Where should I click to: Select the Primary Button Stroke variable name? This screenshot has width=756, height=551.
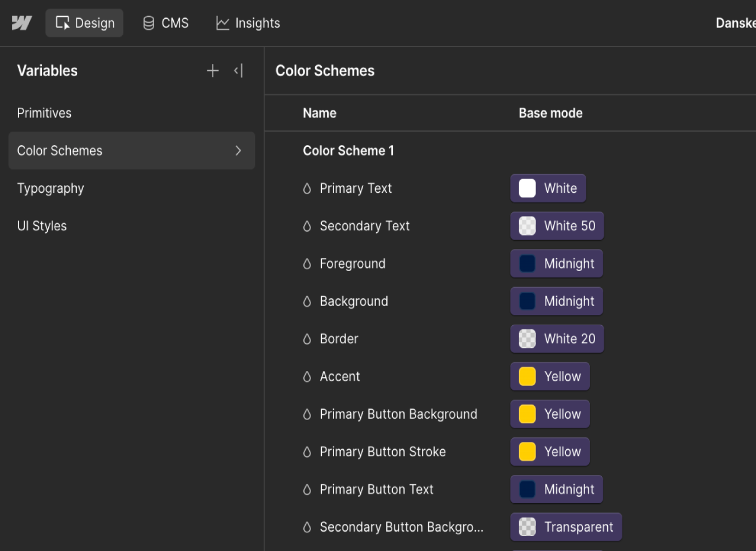tap(383, 452)
